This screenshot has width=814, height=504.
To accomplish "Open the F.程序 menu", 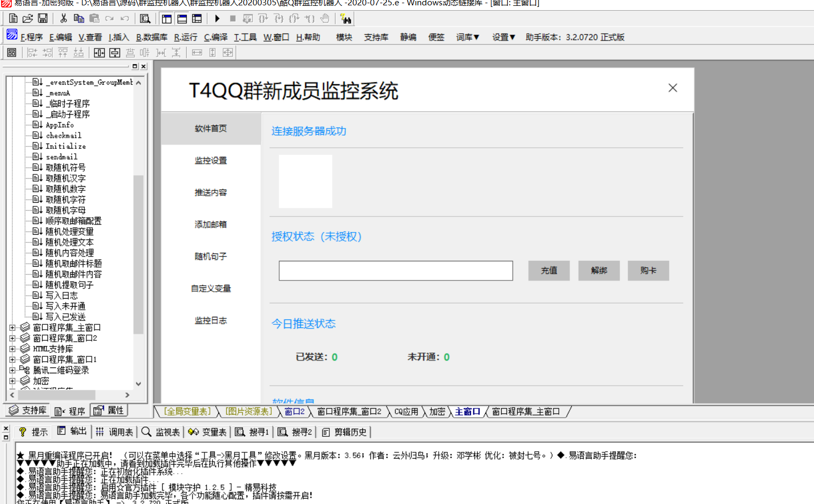I will 31,37.
